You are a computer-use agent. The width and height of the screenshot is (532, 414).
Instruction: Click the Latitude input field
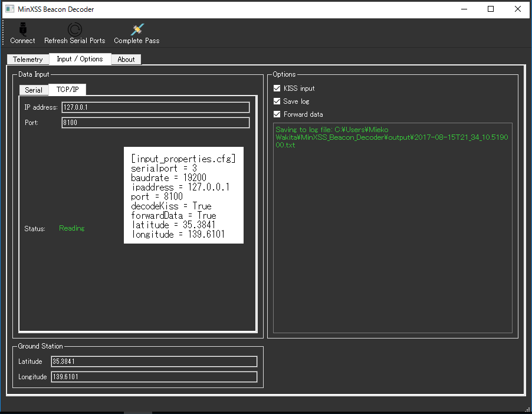(x=154, y=362)
